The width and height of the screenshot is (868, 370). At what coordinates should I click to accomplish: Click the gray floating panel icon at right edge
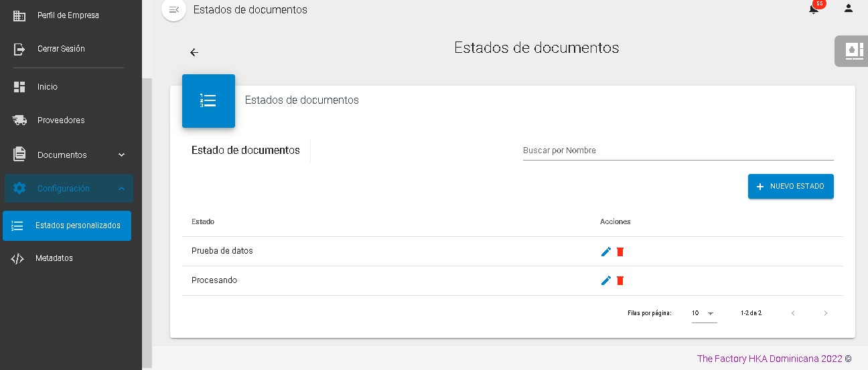[x=851, y=51]
